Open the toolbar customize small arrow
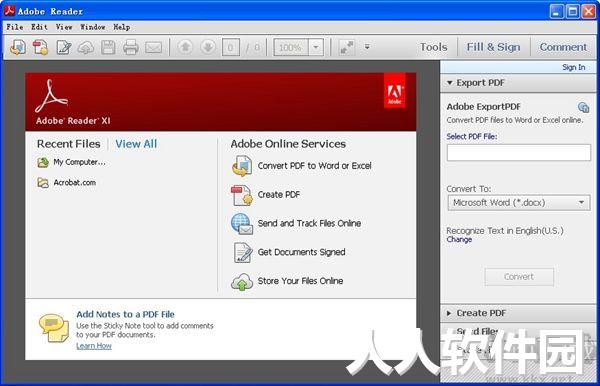The image size is (600, 386). 367,47
